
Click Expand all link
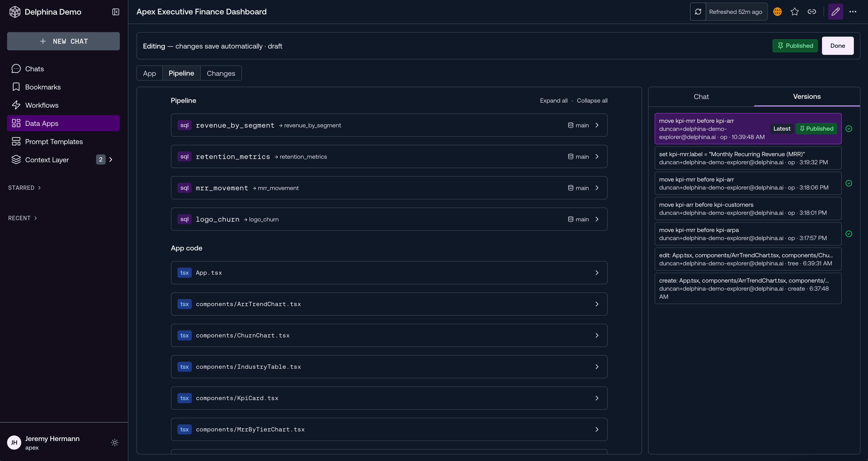click(554, 100)
